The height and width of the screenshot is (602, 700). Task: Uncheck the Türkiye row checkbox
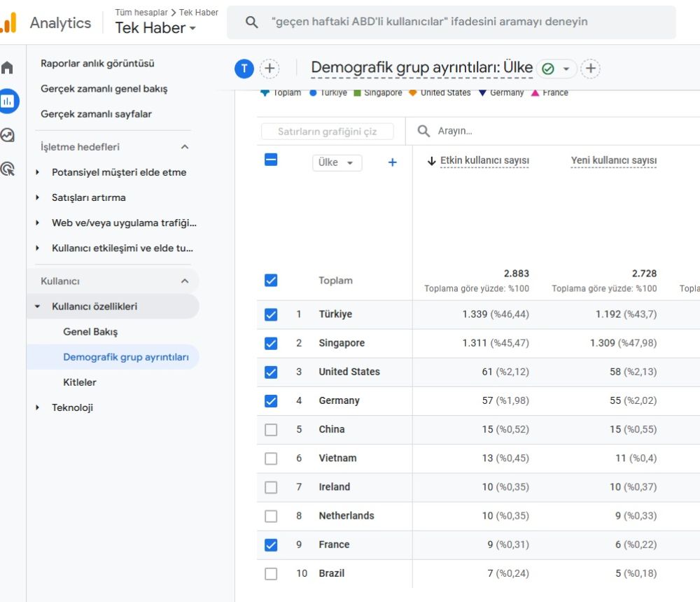coord(271,314)
